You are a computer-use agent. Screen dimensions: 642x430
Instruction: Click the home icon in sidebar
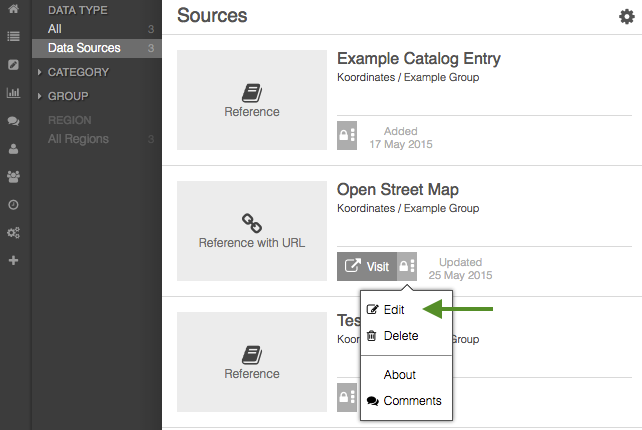click(14, 8)
